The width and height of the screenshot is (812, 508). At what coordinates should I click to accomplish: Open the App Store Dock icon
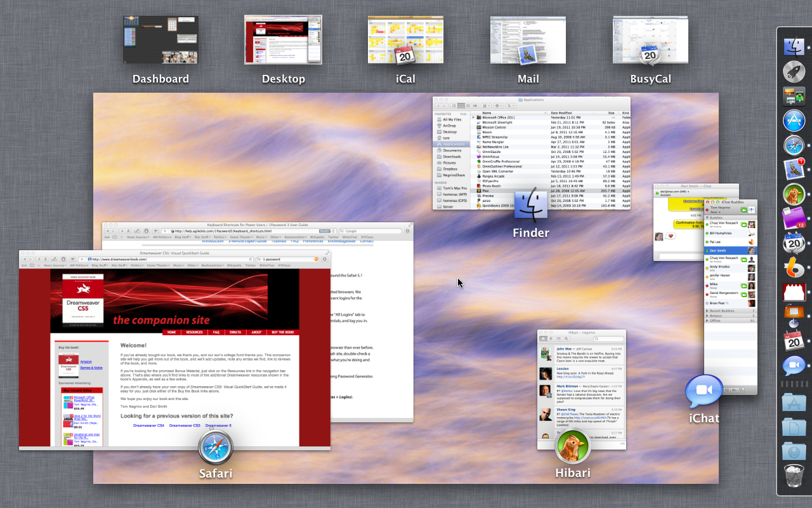click(x=794, y=121)
